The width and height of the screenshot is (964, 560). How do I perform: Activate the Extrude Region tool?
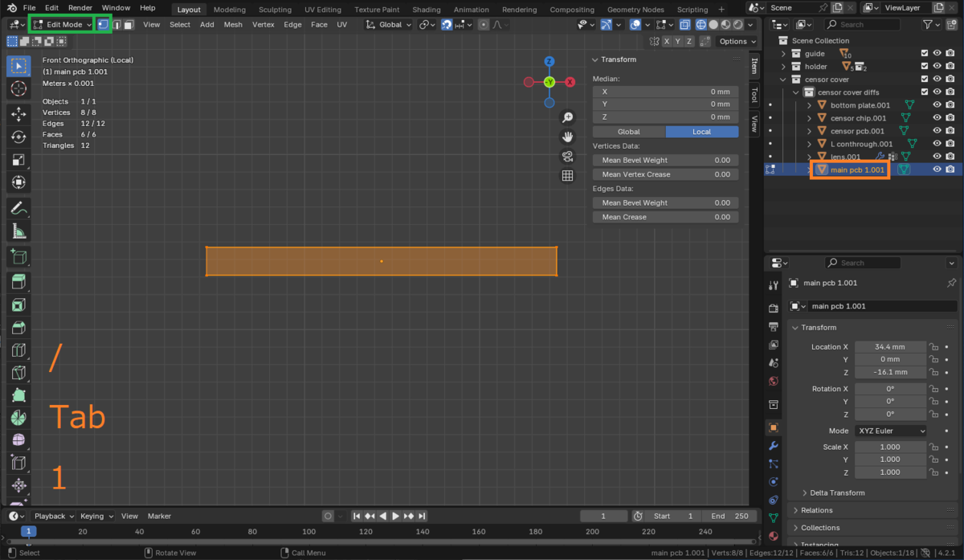[x=18, y=282]
